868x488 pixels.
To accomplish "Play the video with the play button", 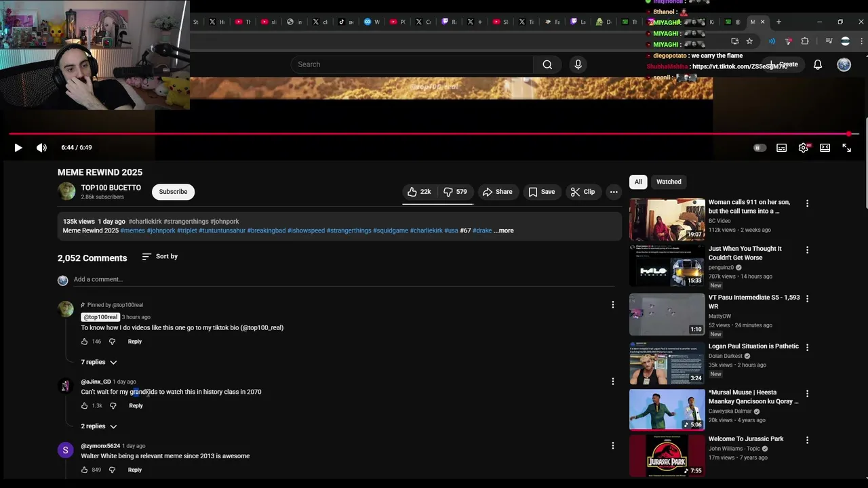I will click(18, 148).
